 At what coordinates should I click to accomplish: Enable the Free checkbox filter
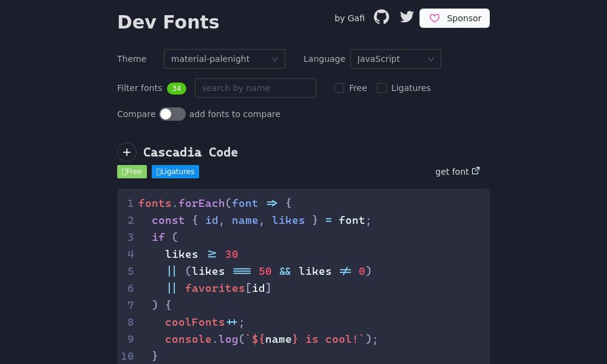339,88
